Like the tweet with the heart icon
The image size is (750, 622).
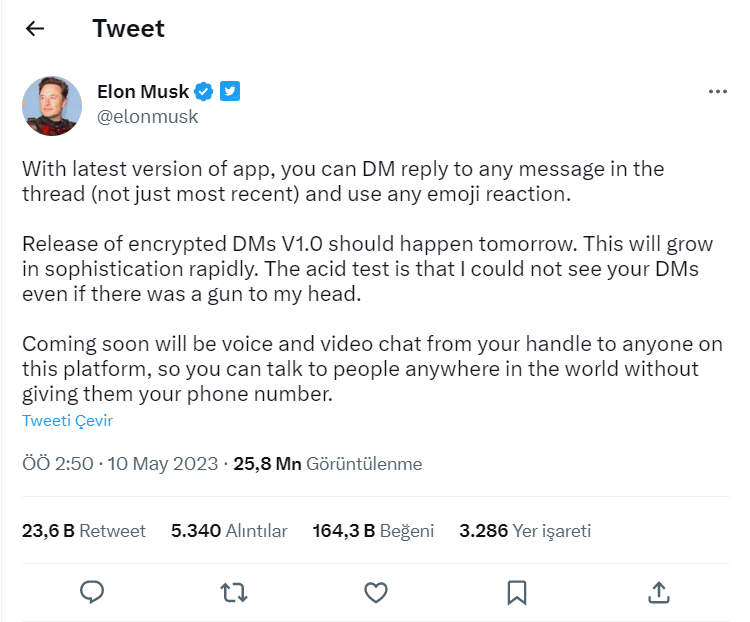376,592
